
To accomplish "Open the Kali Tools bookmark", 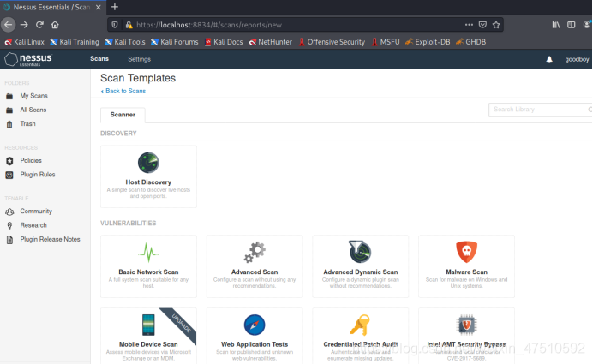I will click(x=125, y=42).
